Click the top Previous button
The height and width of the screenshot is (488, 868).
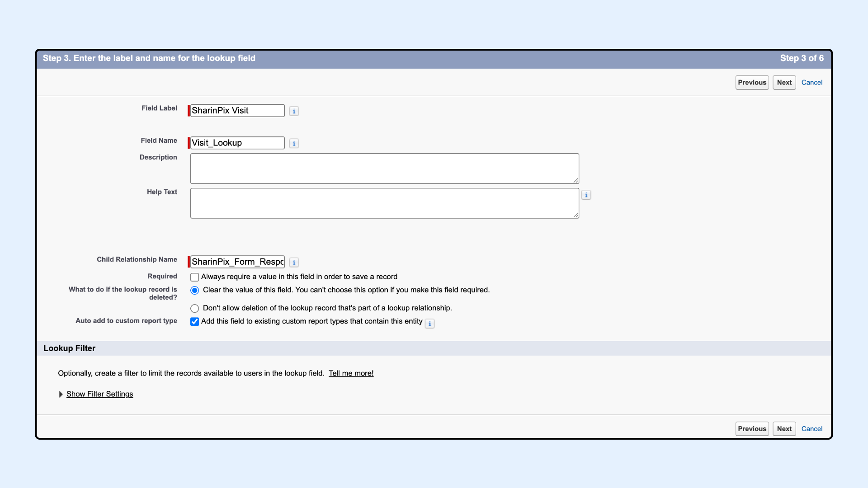click(x=752, y=82)
